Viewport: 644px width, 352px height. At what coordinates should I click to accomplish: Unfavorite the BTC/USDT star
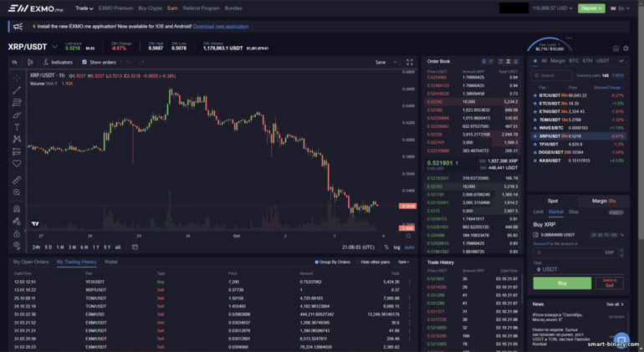coord(534,95)
